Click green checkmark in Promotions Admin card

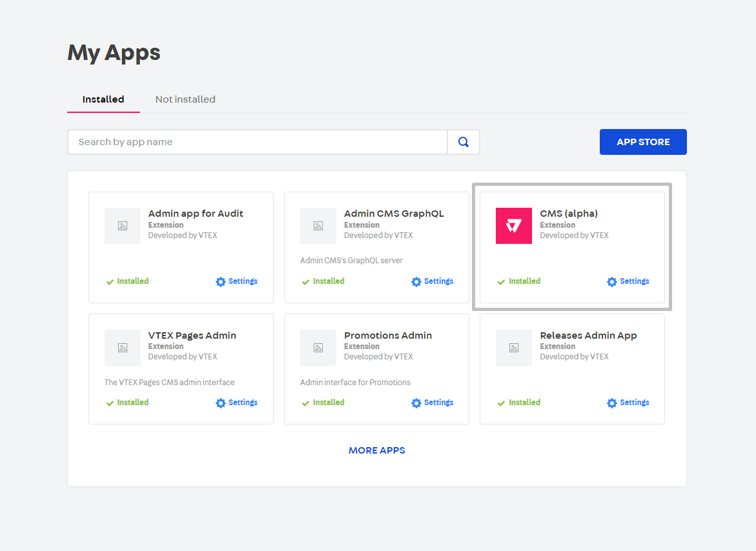305,404
